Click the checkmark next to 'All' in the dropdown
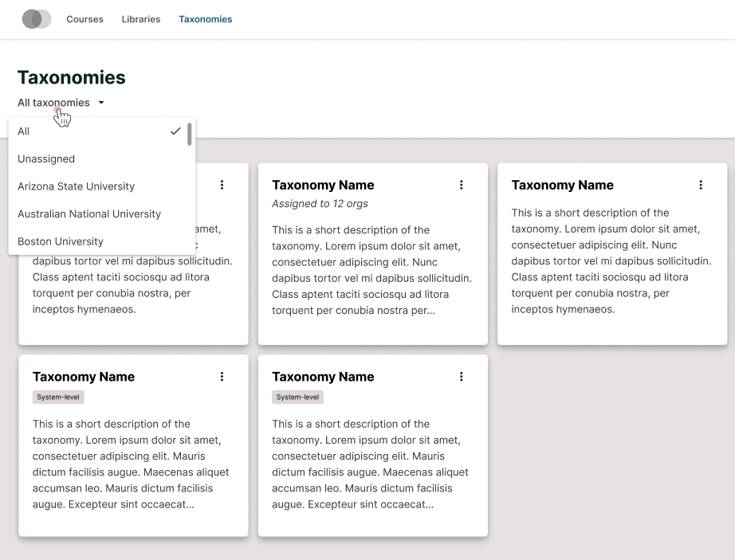Screen dimensions: 735x560 (175, 131)
